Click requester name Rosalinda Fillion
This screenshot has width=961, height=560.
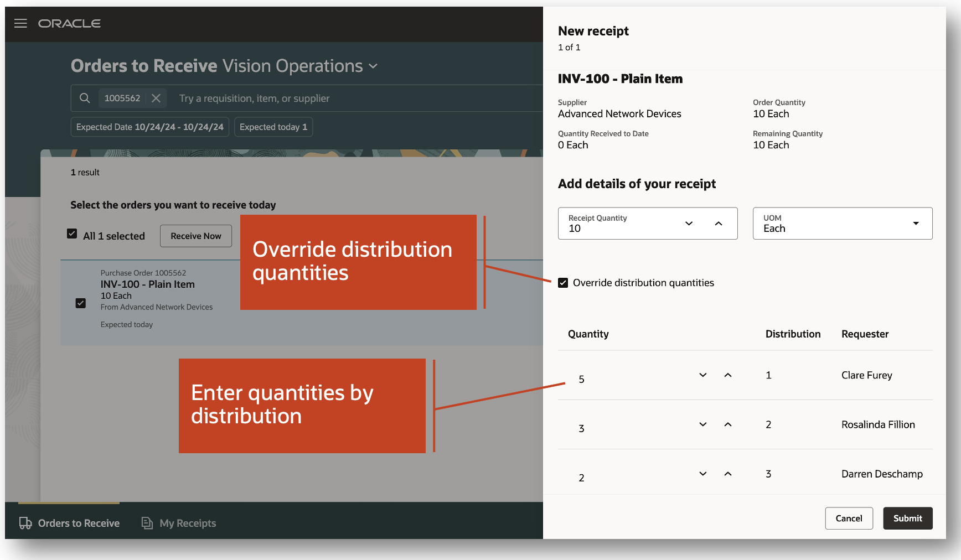pyautogui.click(x=878, y=424)
